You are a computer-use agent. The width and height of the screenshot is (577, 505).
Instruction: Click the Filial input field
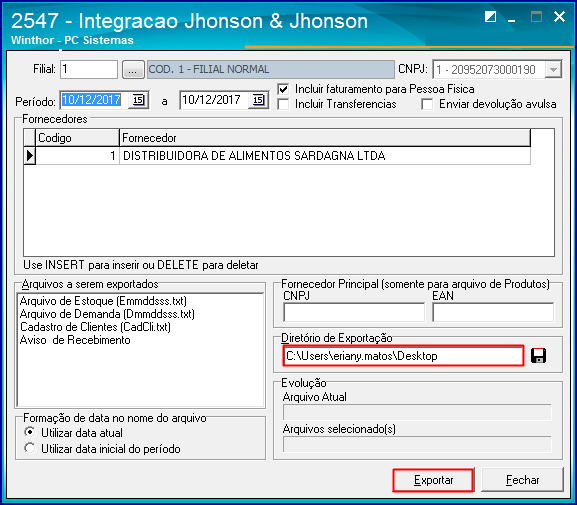[x=89, y=69]
